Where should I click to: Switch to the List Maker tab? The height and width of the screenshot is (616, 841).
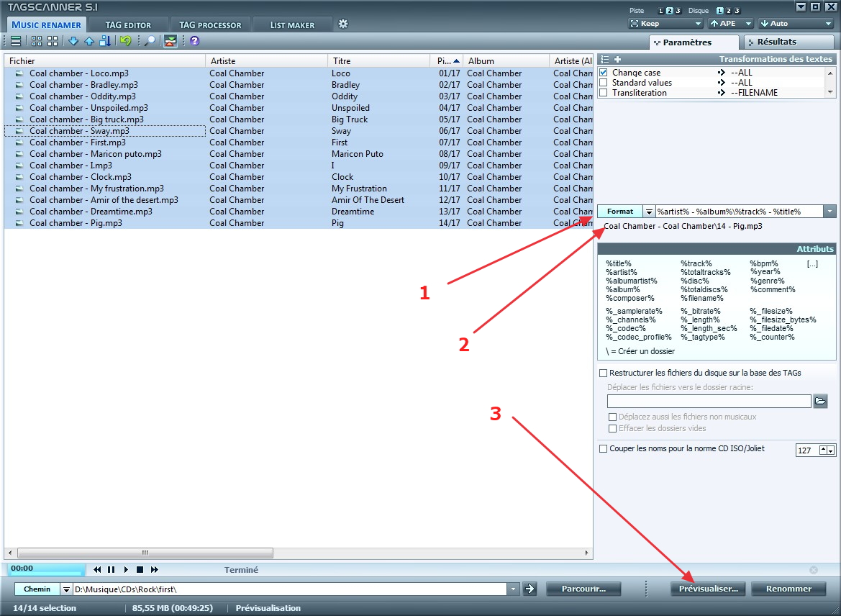pos(292,24)
